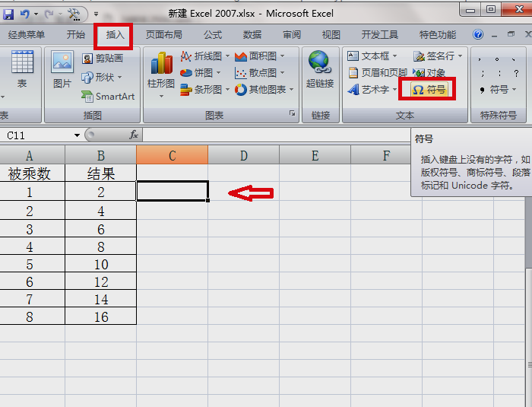Click the Save icon in quick access toolbar
532x407 pixels.
pyautogui.click(x=8, y=14)
